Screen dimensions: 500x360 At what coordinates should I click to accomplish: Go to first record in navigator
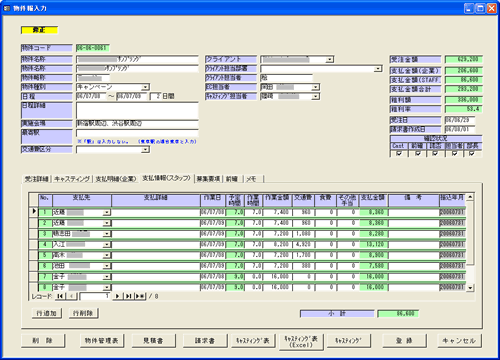pos(60,296)
